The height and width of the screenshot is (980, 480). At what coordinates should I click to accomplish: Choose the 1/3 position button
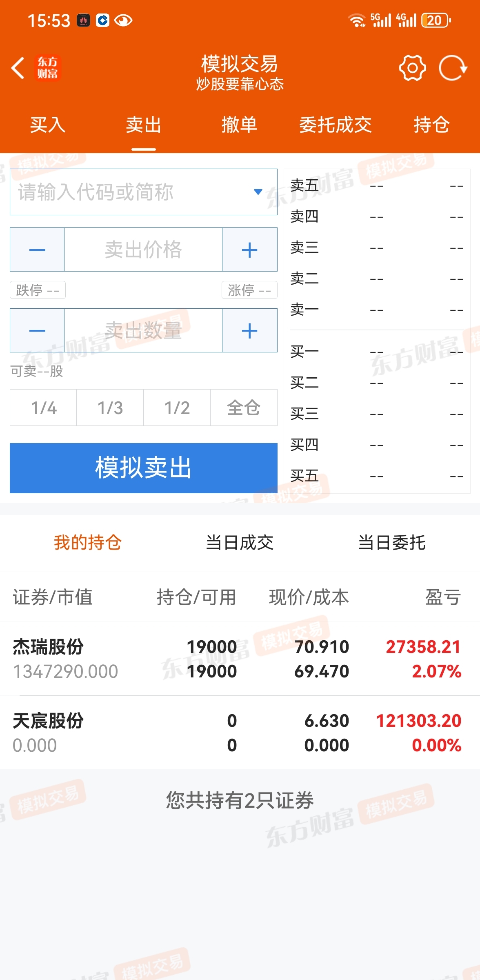pos(110,408)
